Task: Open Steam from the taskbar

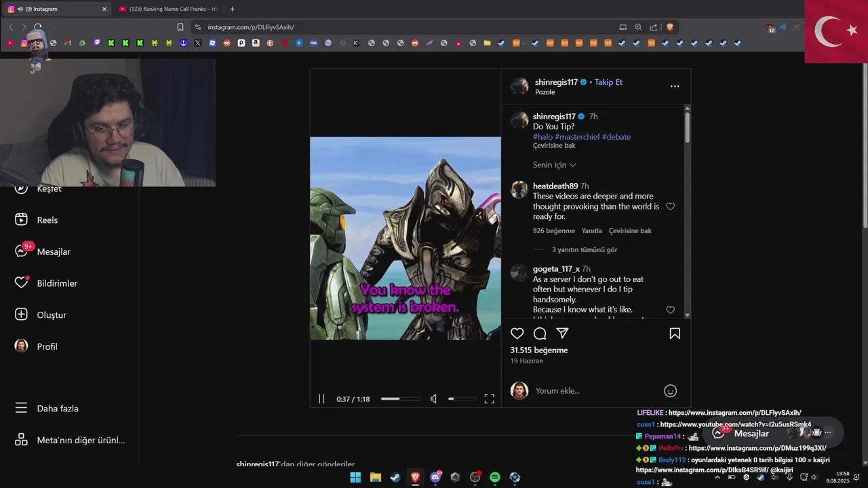Action: pyautogui.click(x=395, y=477)
